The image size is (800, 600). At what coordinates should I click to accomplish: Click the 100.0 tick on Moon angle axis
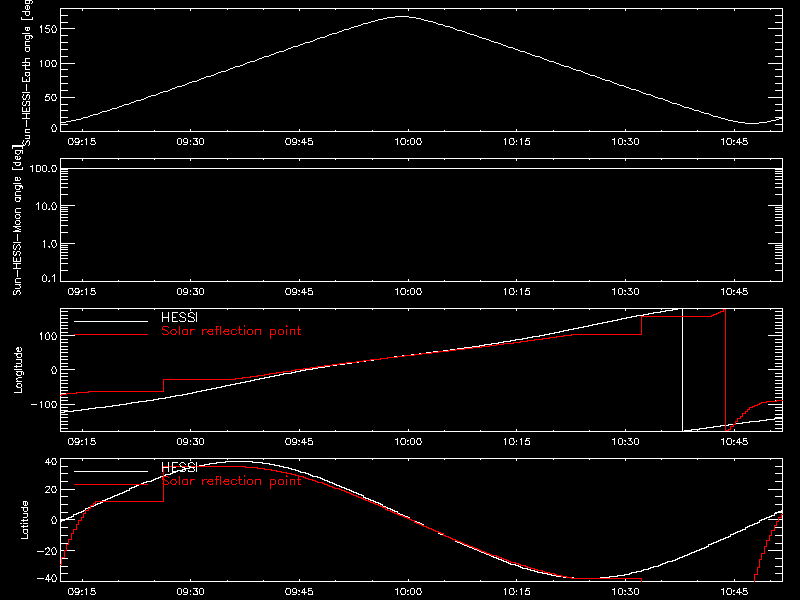click(43, 168)
